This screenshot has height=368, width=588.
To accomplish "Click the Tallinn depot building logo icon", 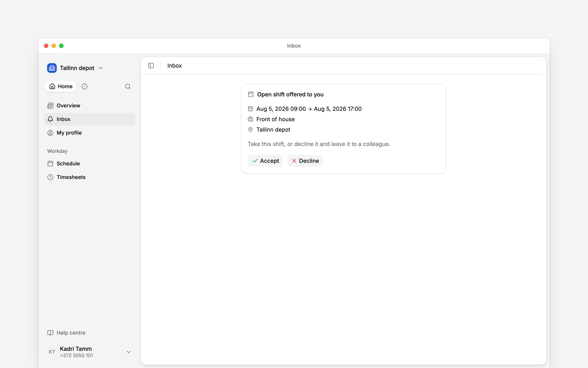I will (52, 68).
